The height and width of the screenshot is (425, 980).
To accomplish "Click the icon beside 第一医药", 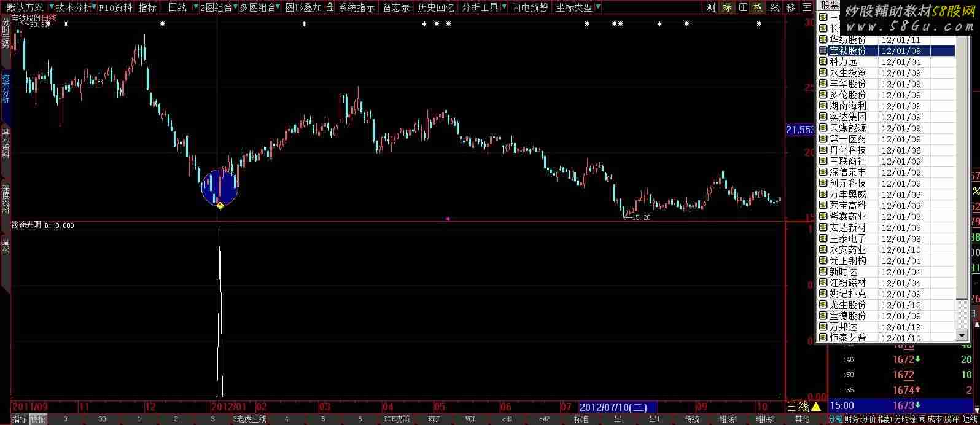I will [823, 139].
